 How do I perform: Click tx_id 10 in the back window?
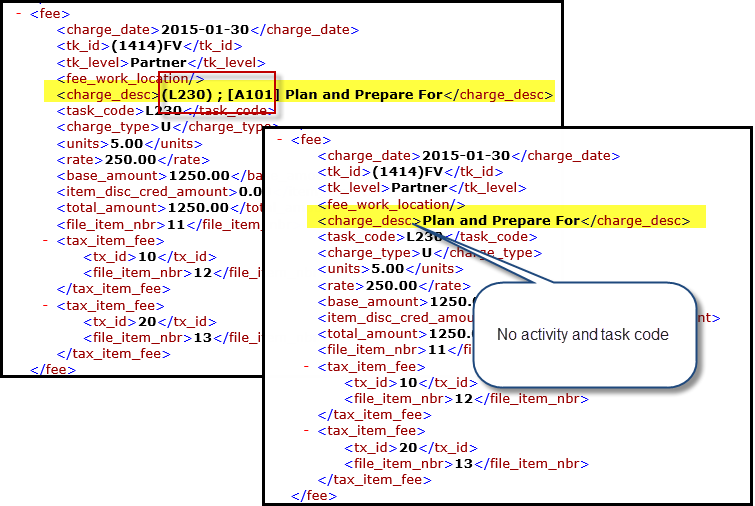(x=150, y=257)
